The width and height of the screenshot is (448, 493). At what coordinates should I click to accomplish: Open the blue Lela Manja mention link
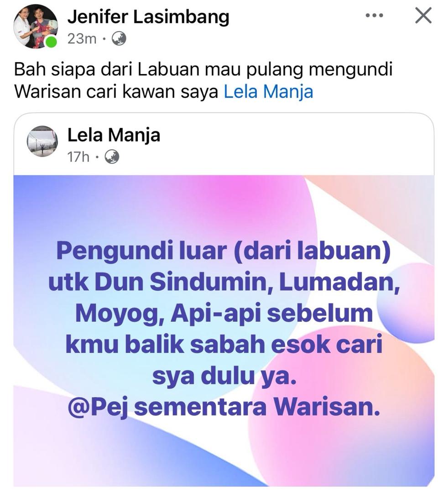268,92
